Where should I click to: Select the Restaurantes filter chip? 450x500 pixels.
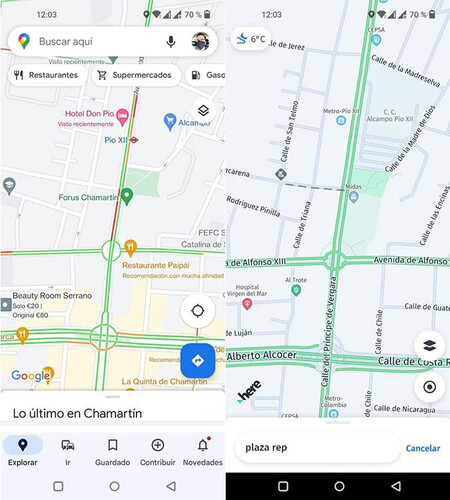[x=47, y=75]
